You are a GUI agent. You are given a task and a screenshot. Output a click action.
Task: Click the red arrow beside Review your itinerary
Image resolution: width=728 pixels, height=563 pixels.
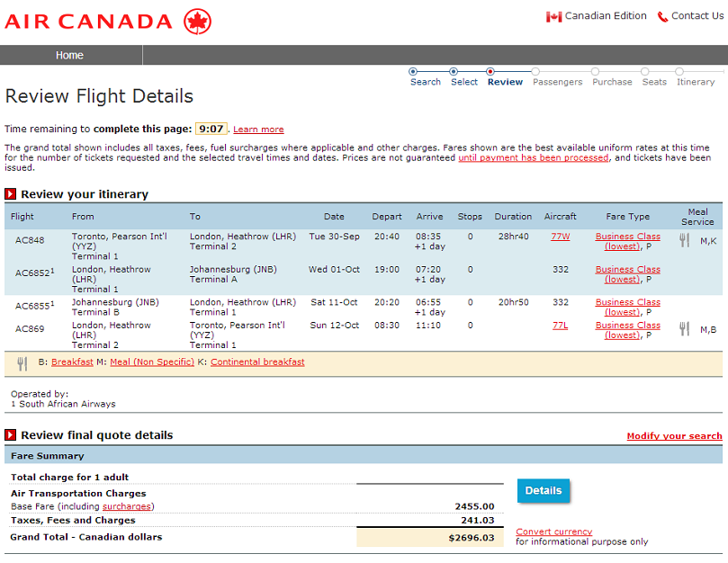click(10, 194)
